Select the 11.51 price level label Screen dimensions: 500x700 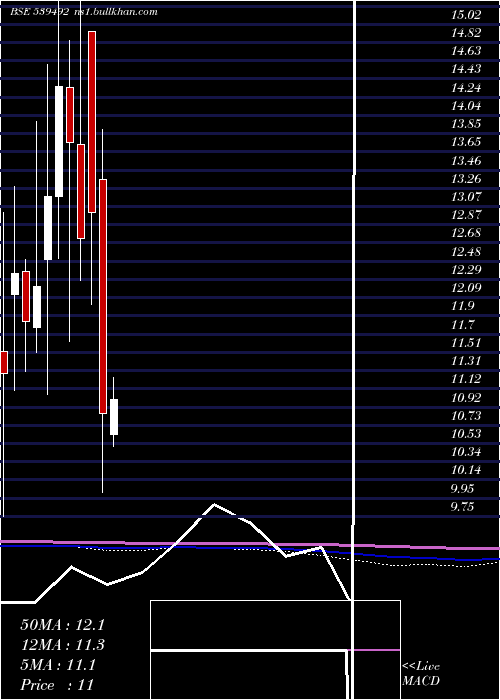(466, 343)
